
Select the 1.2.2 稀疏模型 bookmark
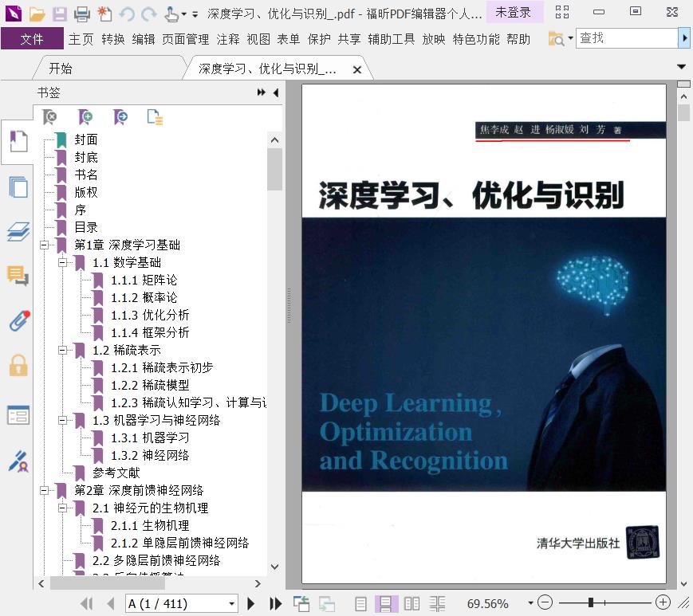[x=150, y=385]
